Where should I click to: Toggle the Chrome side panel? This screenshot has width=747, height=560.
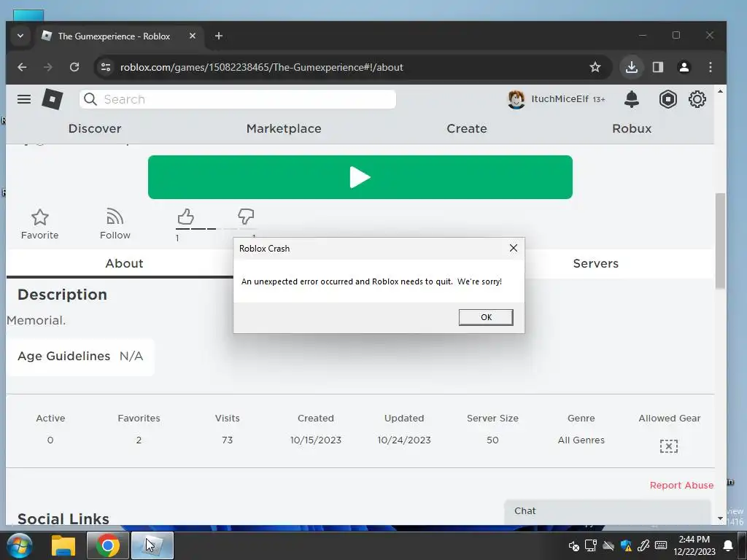pyautogui.click(x=658, y=67)
